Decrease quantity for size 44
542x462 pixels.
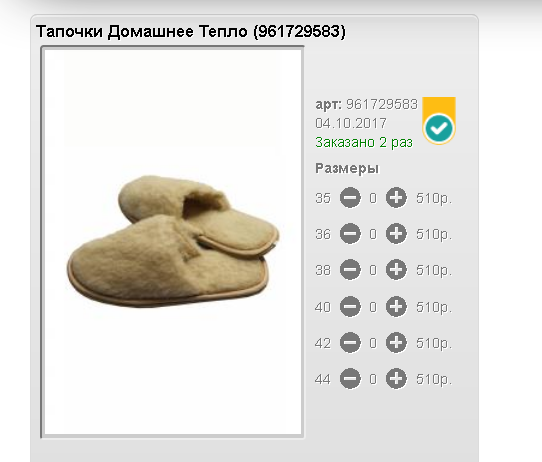(x=350, y=379)
